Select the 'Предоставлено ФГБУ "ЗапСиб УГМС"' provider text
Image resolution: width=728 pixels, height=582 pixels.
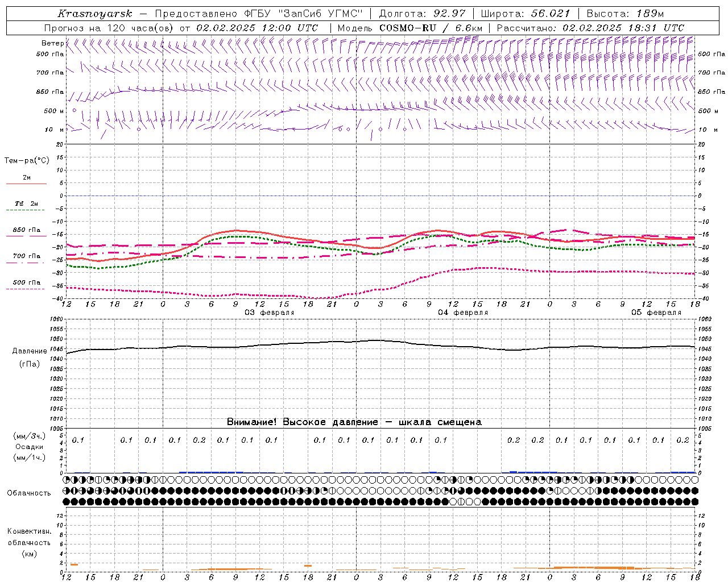tap(259, 14)
